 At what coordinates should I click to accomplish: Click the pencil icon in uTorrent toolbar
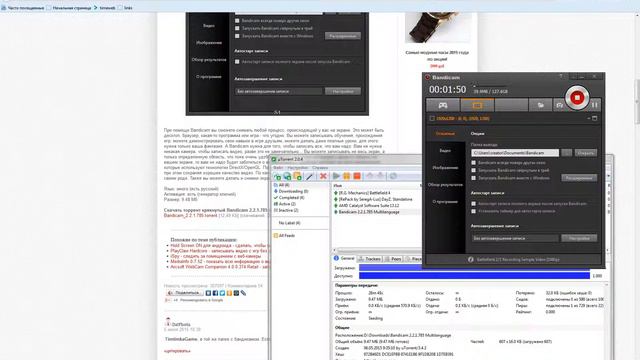point(309,176)
